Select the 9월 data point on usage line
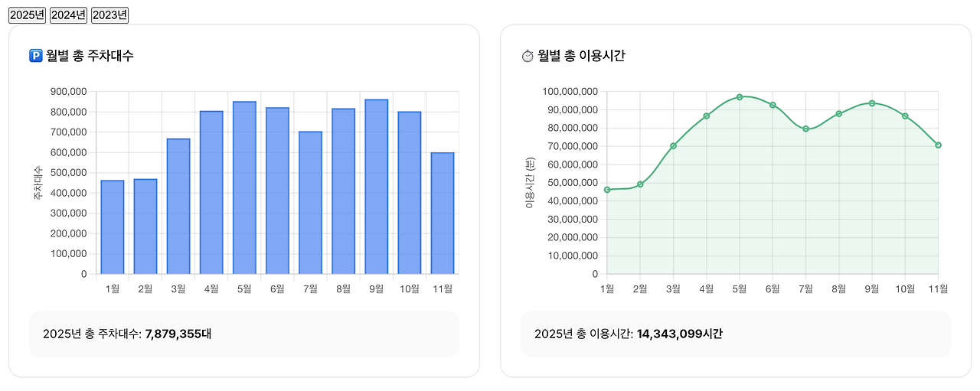The width and height of the screenshot is (980, 391). [872, 103]
